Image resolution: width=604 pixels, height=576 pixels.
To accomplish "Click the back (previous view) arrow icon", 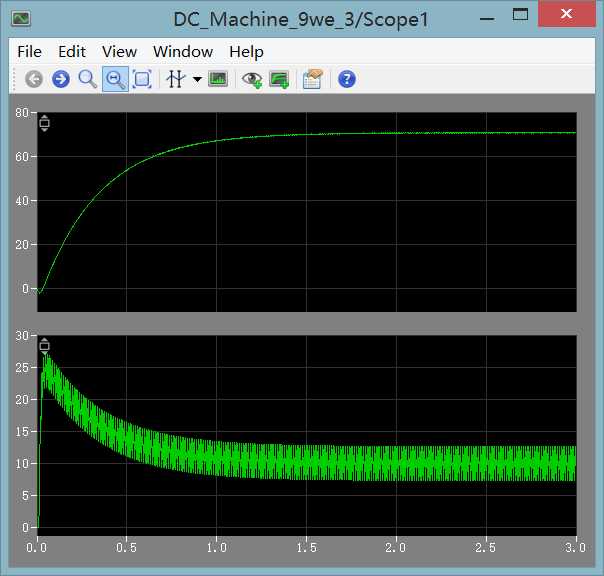I will pyautogui.click(x=34, y=79).
